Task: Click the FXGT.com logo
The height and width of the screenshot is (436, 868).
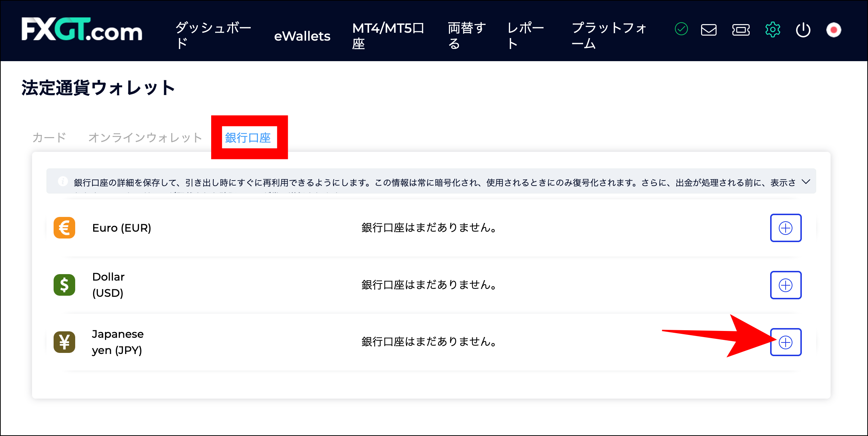Action: click(82, 31)
